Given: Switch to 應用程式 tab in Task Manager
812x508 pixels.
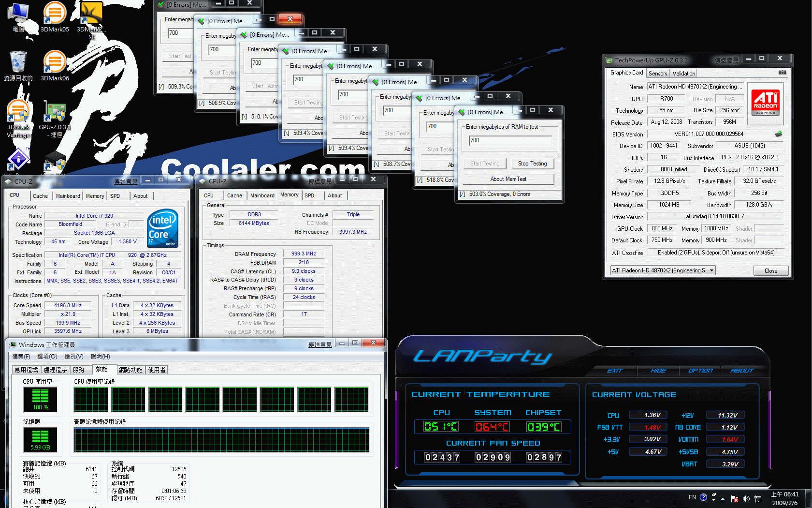Looking at the screenshot, I should point(26,370).
